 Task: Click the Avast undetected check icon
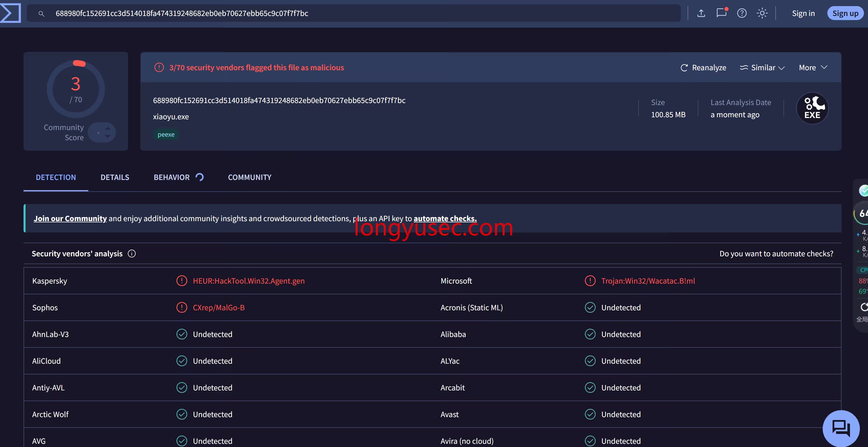coord(590,414)
